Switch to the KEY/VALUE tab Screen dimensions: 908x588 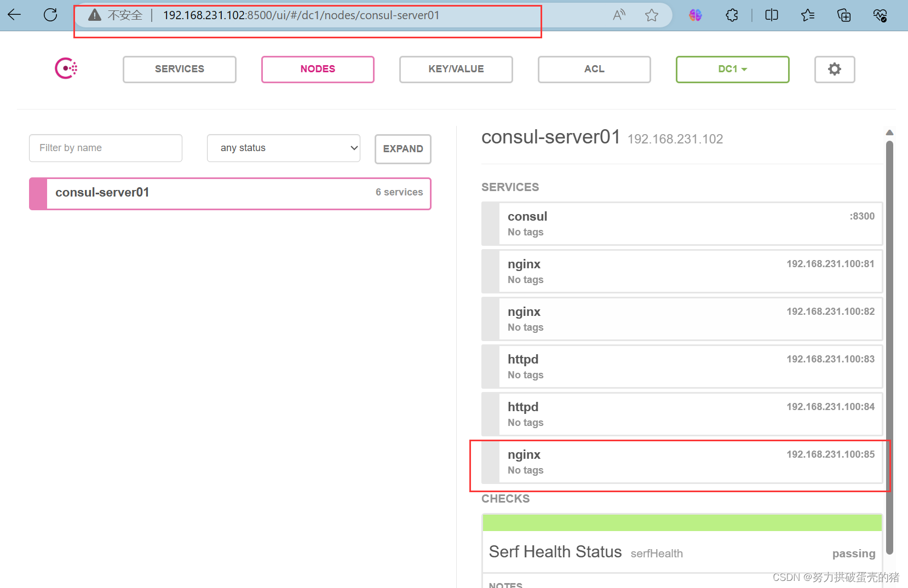pyautogui.click(x=456, y=69)
